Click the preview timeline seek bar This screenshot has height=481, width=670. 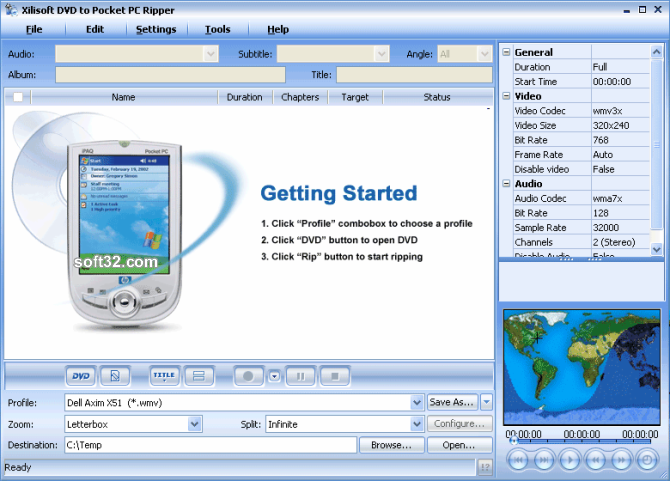pyautogui.click(x=581, y=441)
